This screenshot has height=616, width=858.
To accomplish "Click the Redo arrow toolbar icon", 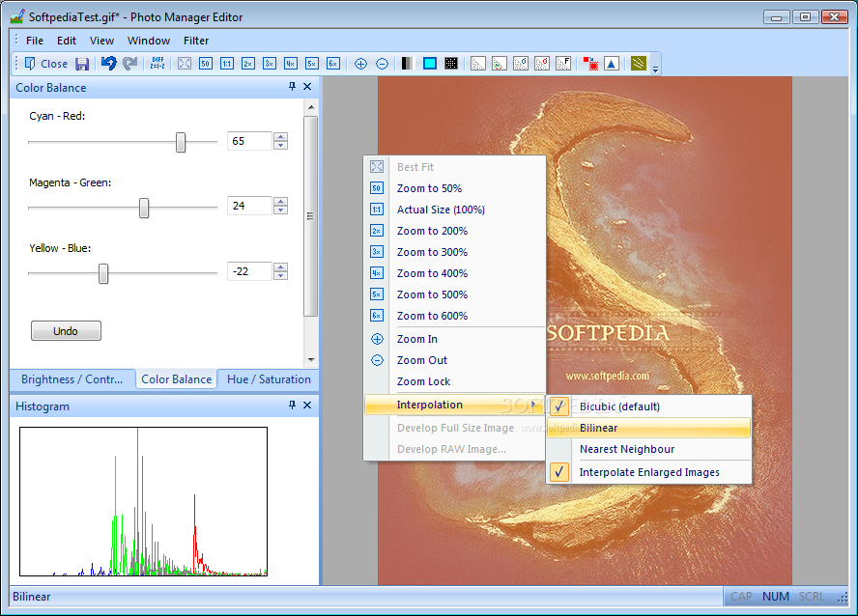I will (x=129, y=64).
